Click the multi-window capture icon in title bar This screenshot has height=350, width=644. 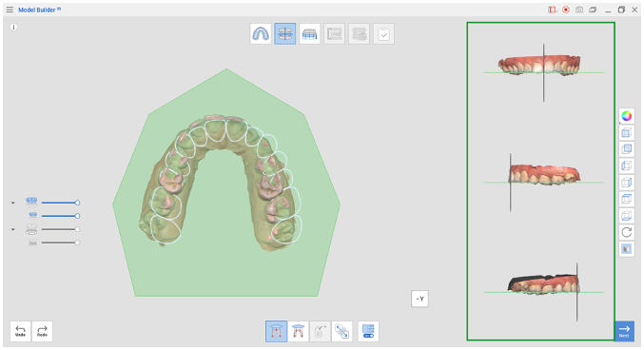593,10
